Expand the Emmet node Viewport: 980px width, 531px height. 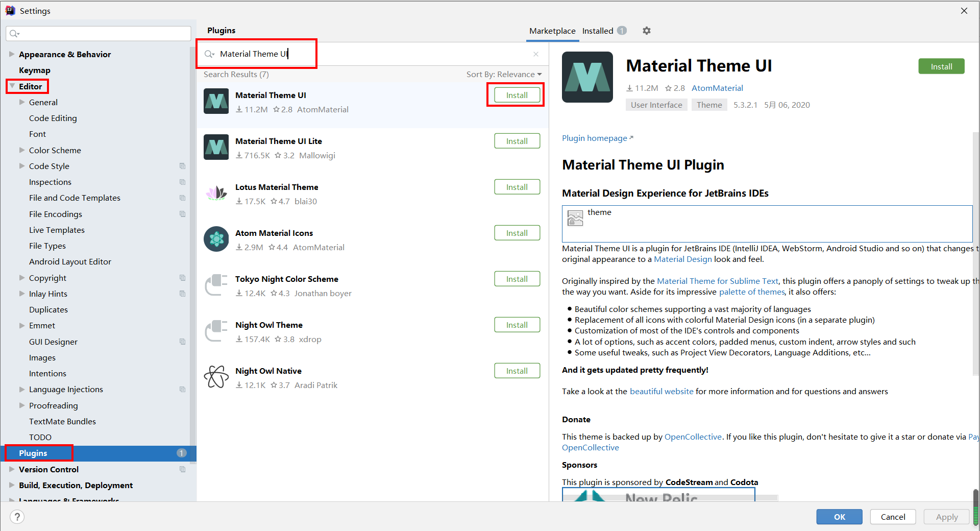click(22, 325)
